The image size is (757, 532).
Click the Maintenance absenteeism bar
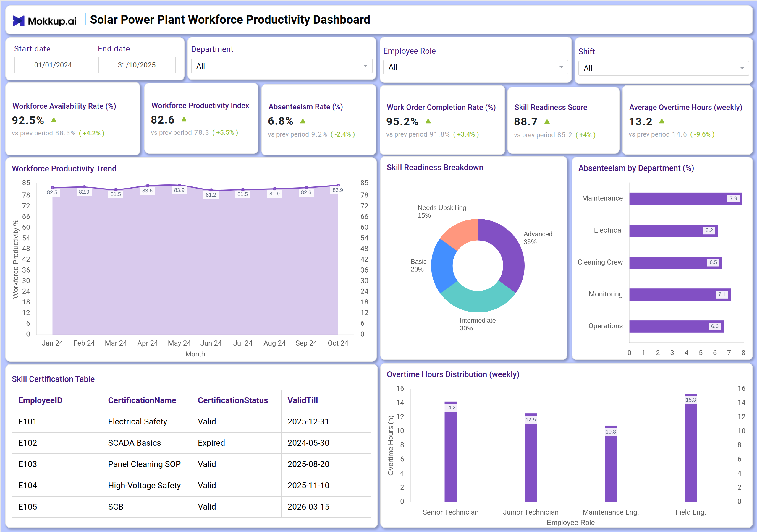[685, 199]
